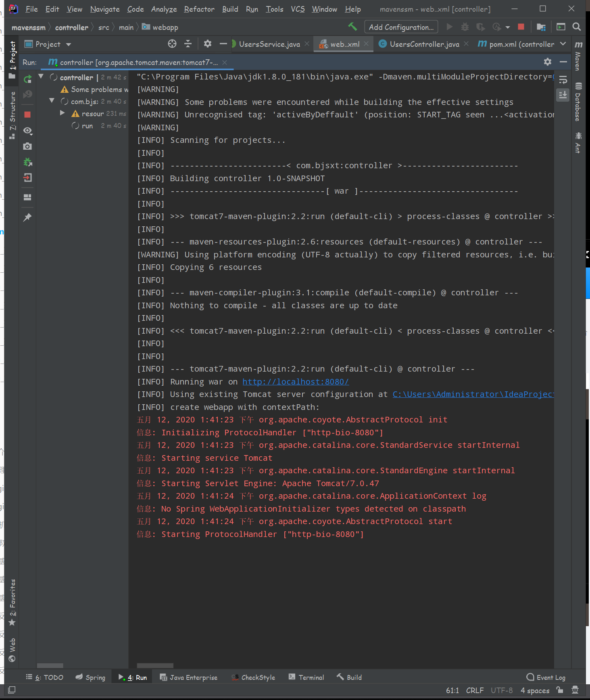Viewport: 590px width, 700px height.
Task: Open the Maven tool window on right edge
Action: coord(578,56)
